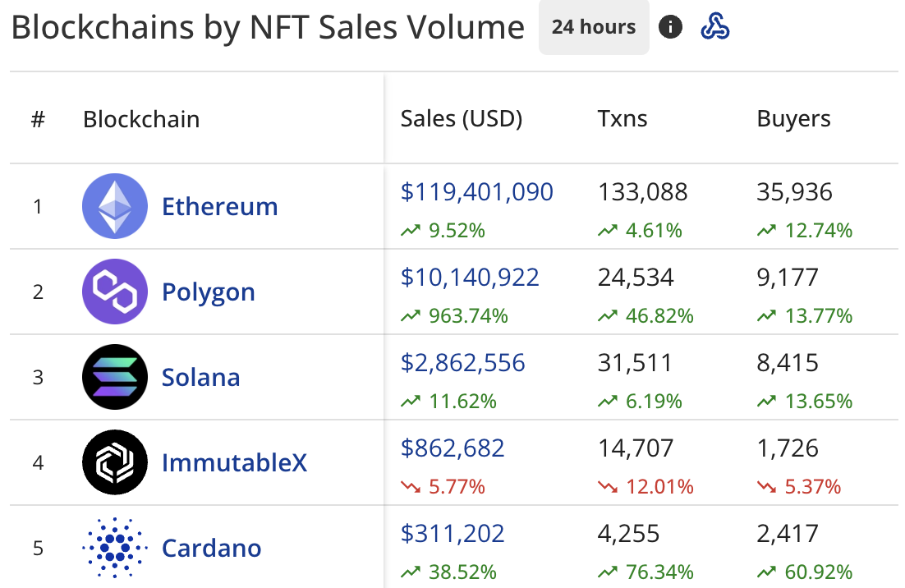Click the Buyers column header
Screen dimensions: 905x588
(793, 119)
